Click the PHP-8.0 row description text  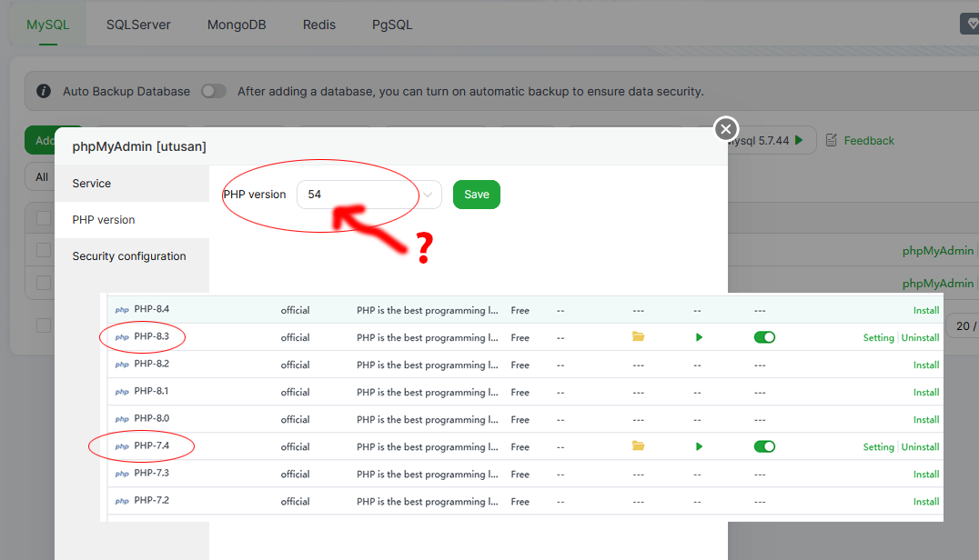pos(428,420)
